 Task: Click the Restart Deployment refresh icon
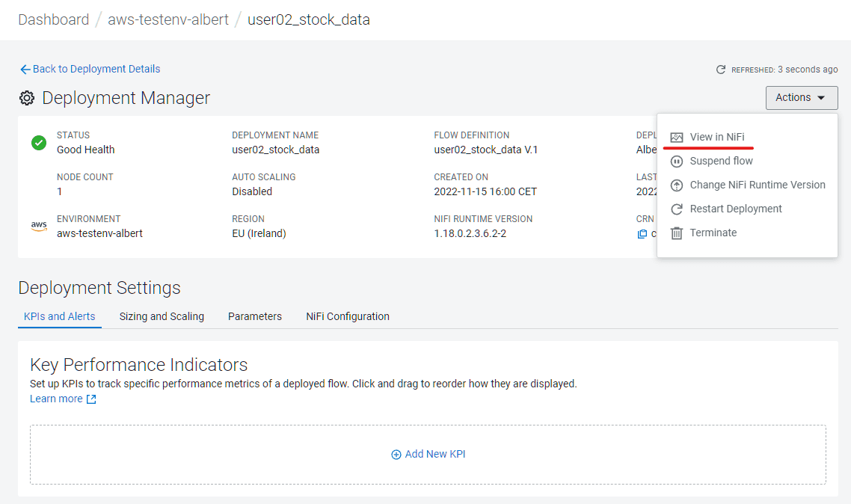(677, 209)
